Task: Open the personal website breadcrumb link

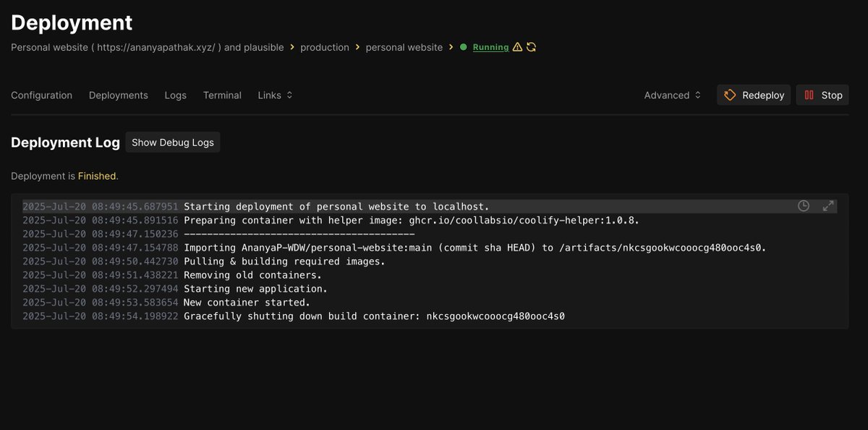Action: (404, 47)
